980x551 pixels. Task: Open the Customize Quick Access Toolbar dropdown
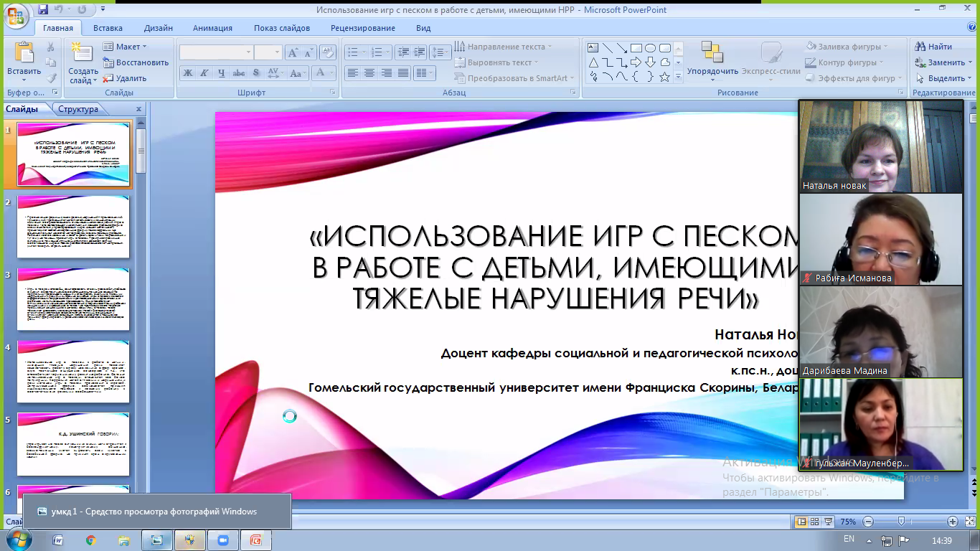click(103, 10)
